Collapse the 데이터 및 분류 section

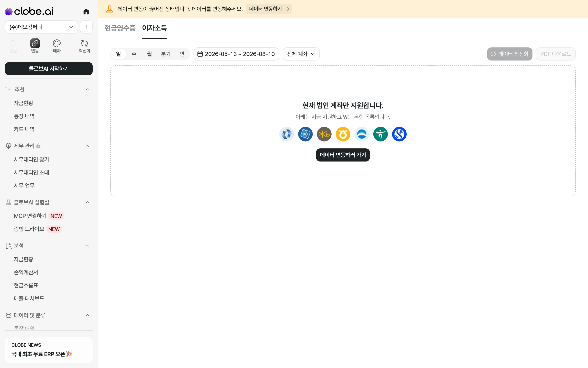[87, 315]
